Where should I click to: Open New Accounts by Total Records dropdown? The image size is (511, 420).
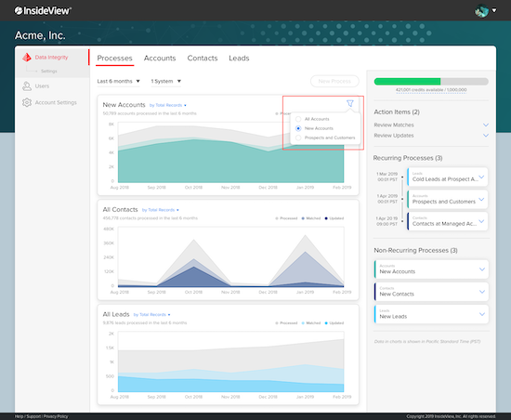click(x=168, y=105)
